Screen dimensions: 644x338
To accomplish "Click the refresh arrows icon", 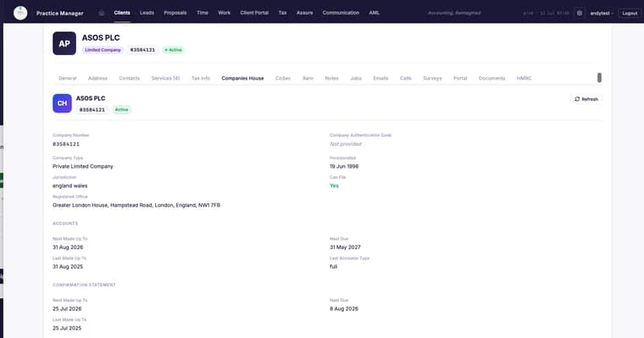I will pos(577,99).
